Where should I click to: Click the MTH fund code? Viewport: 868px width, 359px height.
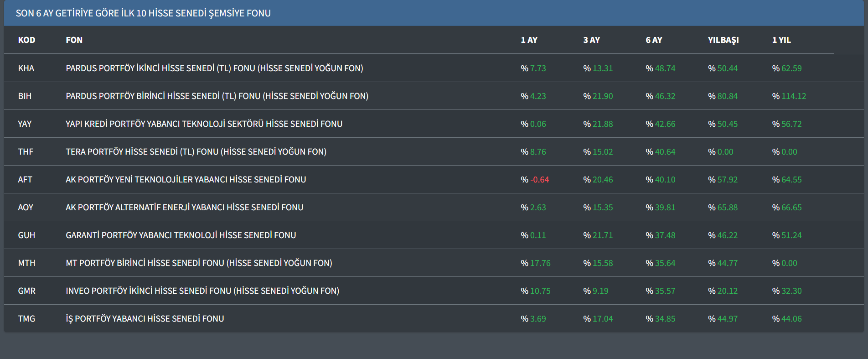(x=26, y=263)
